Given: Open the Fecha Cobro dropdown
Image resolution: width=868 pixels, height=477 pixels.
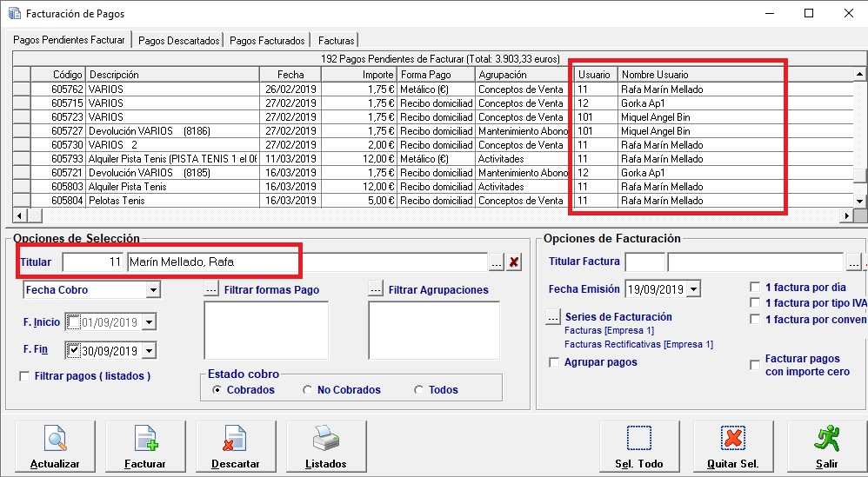Looking at the screenshot, I should pyautogui.click(x=153, y=289).
